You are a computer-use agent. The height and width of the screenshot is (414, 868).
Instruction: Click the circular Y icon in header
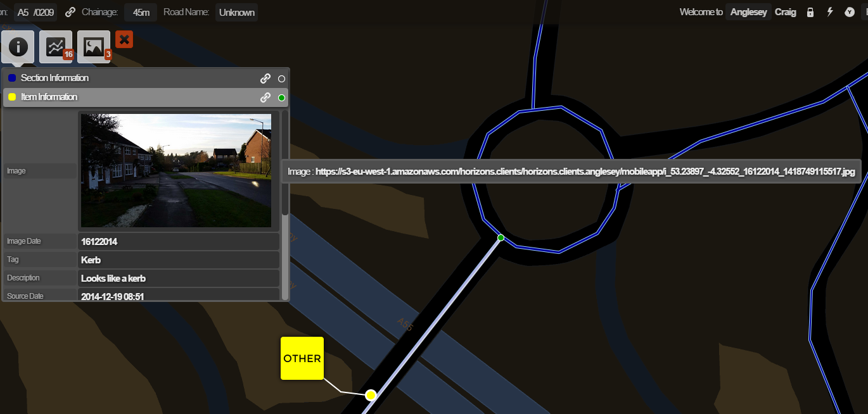(850, 12)
